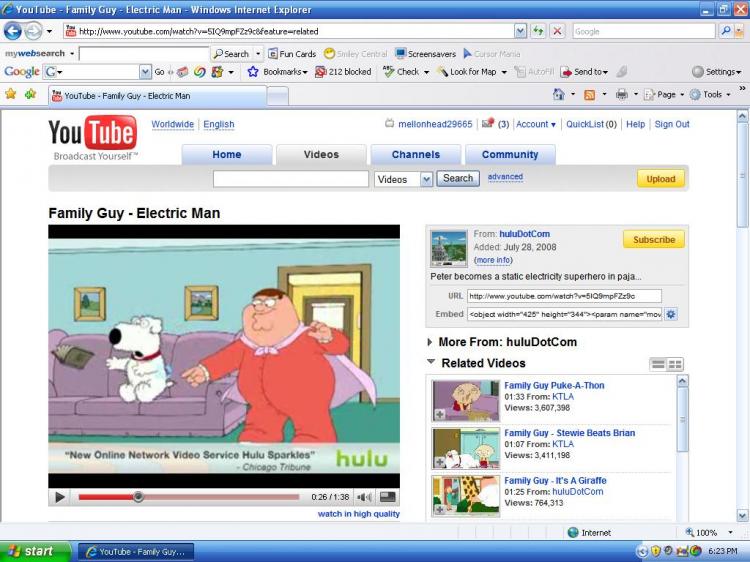The image size is (750, 562).
Task: Click the watch in high quality link
Action: (358, 514)
